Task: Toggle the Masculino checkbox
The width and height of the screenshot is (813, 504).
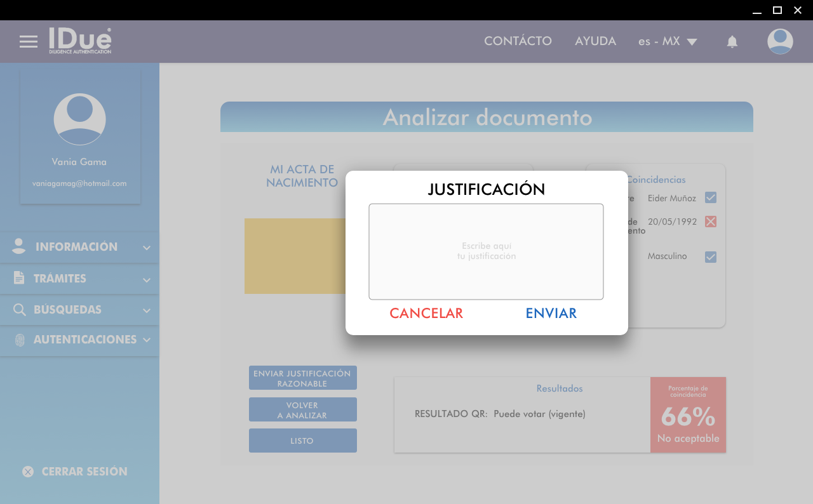Action: [x=711, y=257]
